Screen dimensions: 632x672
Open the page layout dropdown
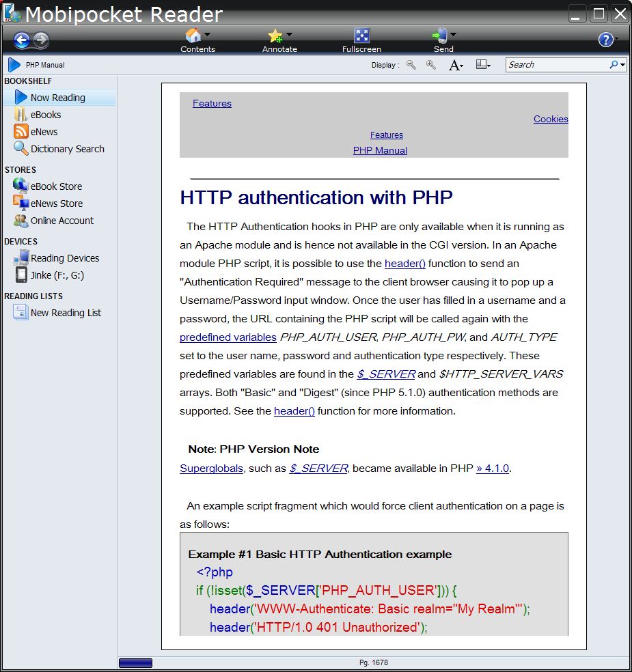pos(483,65)
